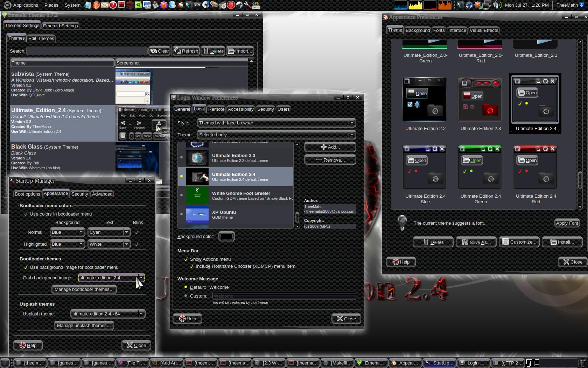Switch to Boot options tab in StartUp-Manager
This screenshot has height=368, width=588.
pos(27,194)
